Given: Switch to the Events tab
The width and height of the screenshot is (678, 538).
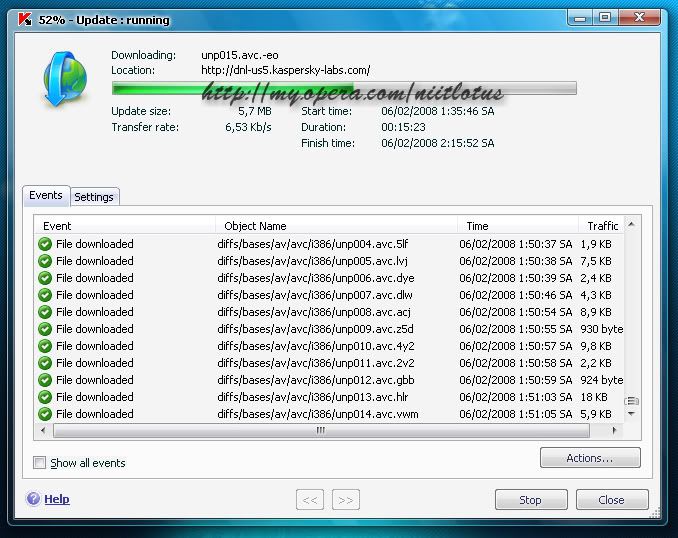Looking at the screenshot, I should 46,195.
